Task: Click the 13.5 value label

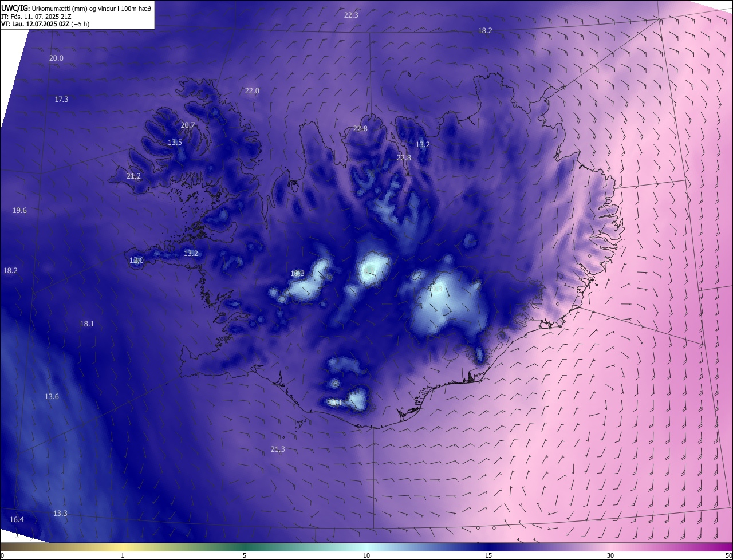Action: pyautogui.click(x=175, y=143)
